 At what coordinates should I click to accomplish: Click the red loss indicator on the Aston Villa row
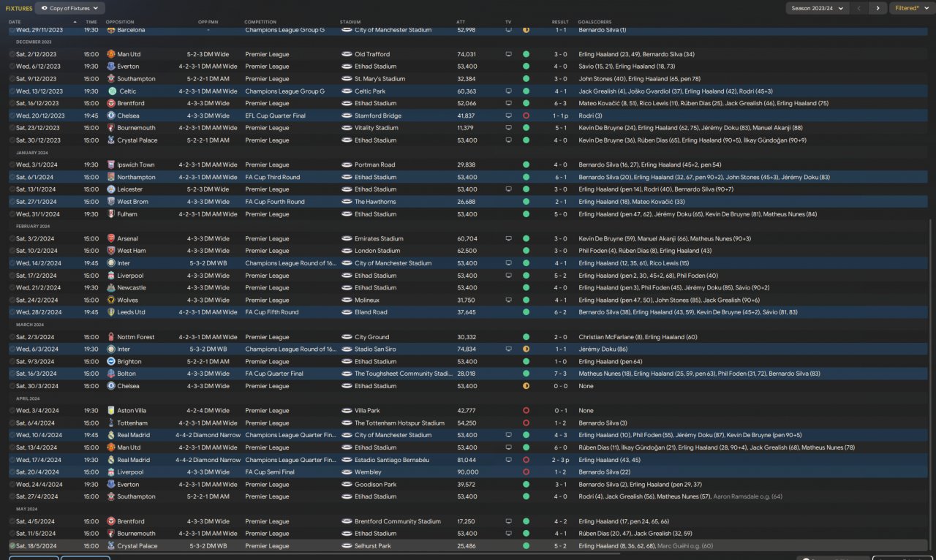526,411
